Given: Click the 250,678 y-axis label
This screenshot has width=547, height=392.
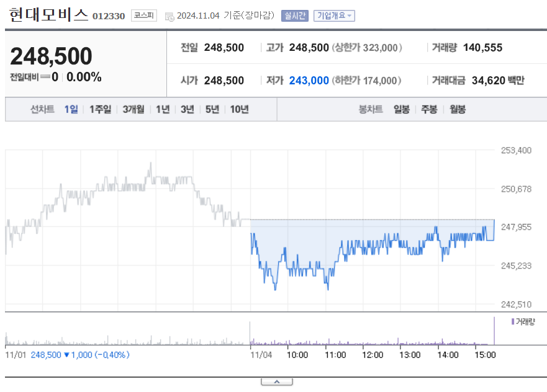Looking at the screenshot, I should pyautogui.click(x=517, y=189).
